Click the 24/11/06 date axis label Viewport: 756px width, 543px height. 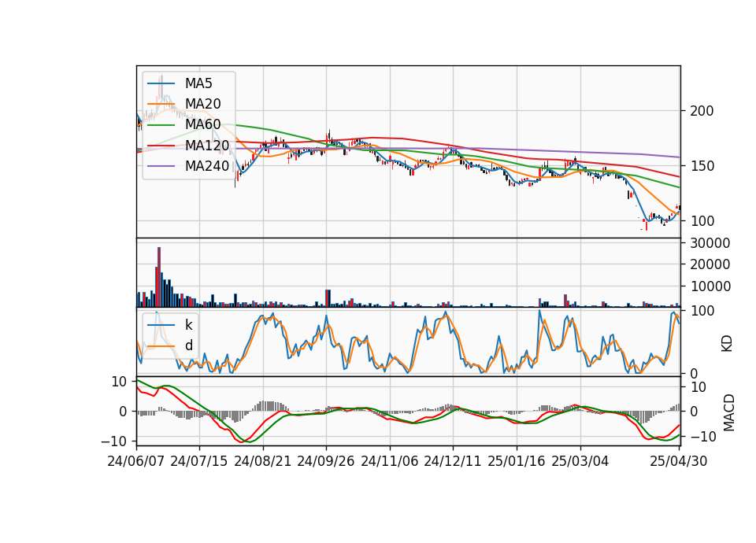point(389,461)
